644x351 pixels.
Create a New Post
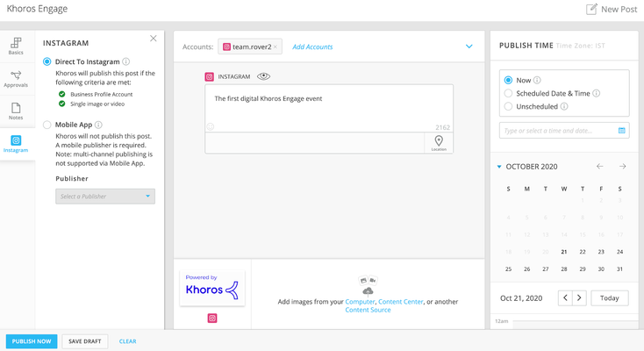pos(612,9)
